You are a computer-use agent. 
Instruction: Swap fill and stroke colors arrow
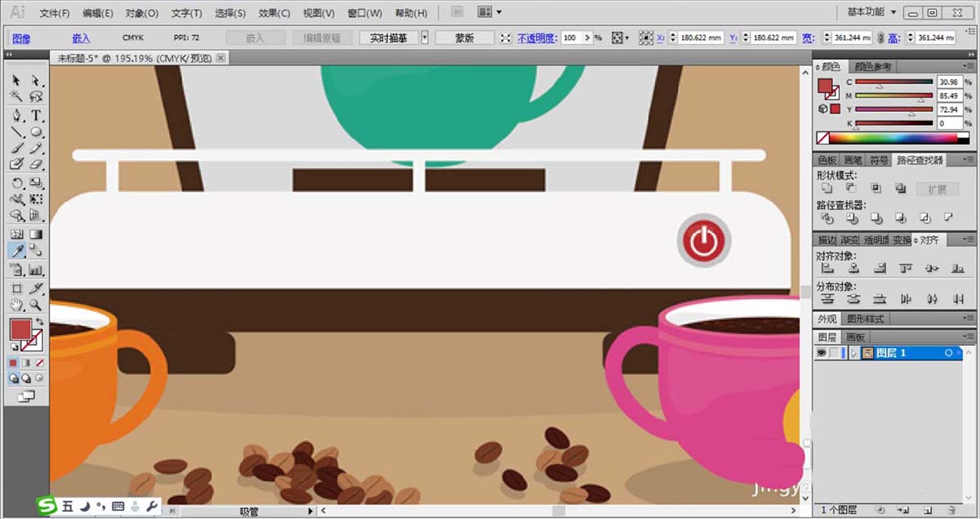click(39, 323)
